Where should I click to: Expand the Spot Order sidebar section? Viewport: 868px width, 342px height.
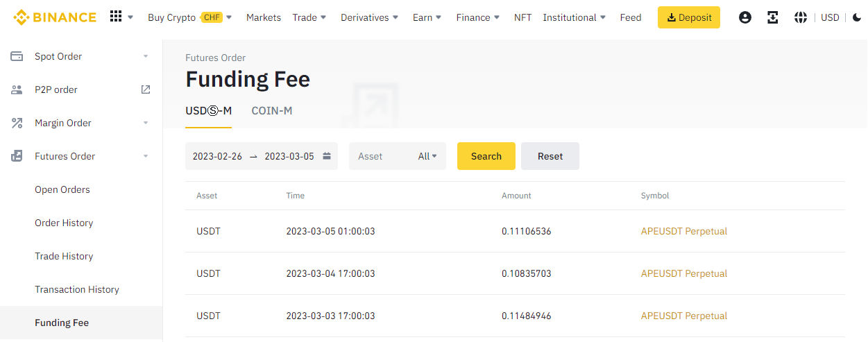click(146, 56)
